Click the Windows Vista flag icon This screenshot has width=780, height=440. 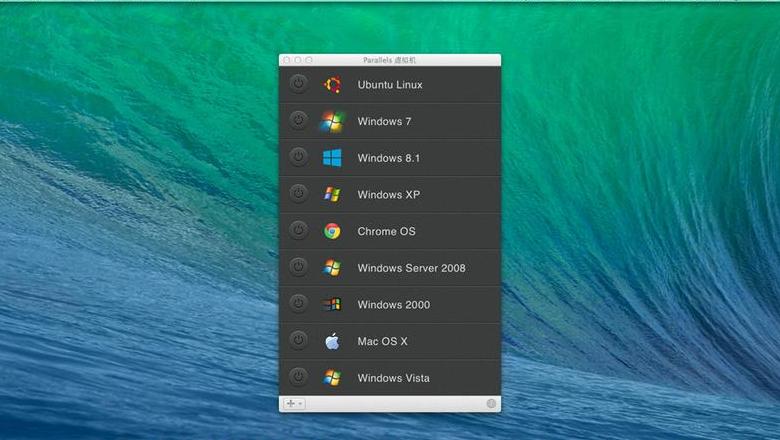tap(332, 378)
